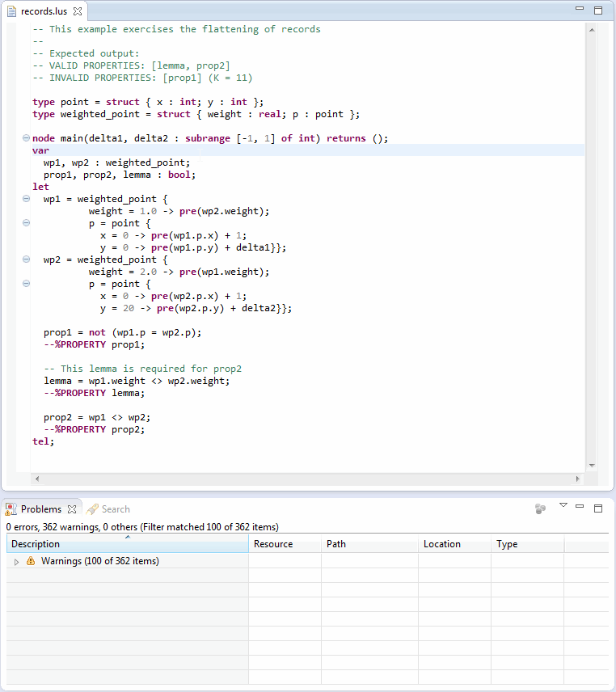Click the '--%PROPERTY lemma;' line

click(x=94, y=393)
